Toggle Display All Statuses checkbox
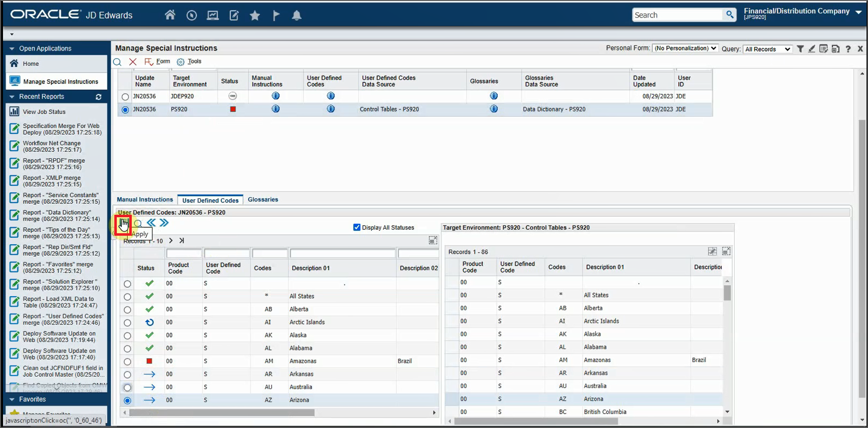Image resolution: width=868 pixels, height=428 pixels. pos(357,227)
